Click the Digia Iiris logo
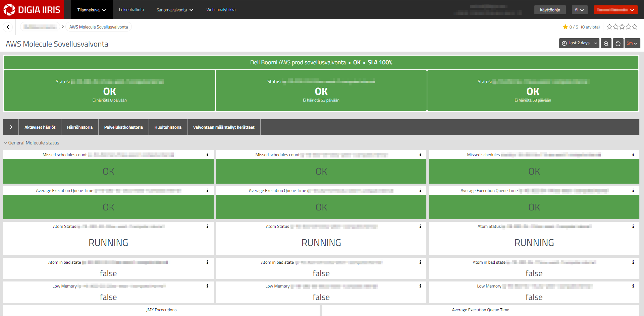Image resolution: width=644 pixels, height=316 pixels. [32, 10]
